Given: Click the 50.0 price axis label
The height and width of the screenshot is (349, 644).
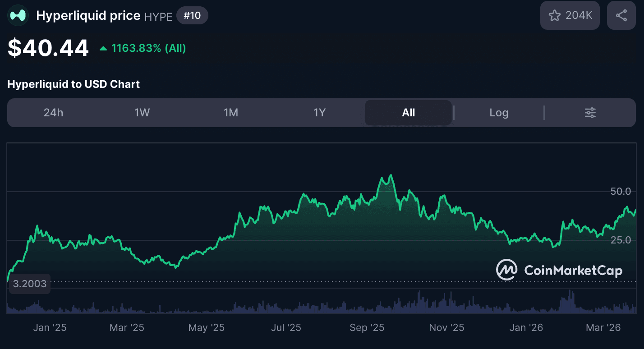Looking at the screenshot, I should click(x=621, y=191).
